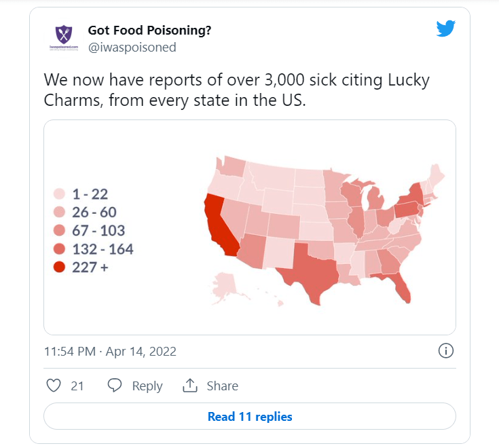Click the reply speech bubble icon
This screenshot has height=448, width=499.
tap(115, 386)
